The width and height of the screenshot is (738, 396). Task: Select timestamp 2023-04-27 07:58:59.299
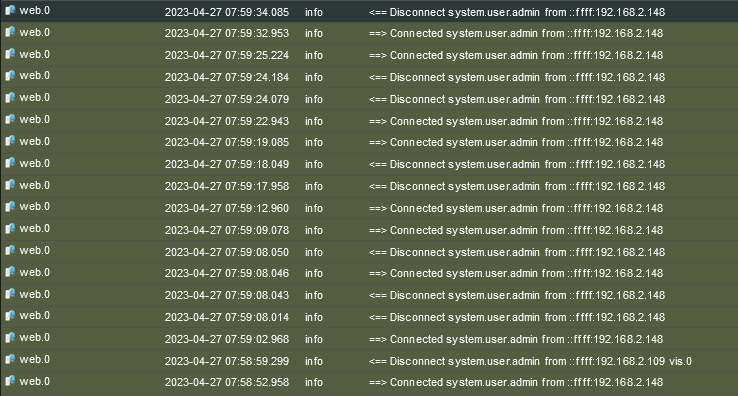click(227, 361)
